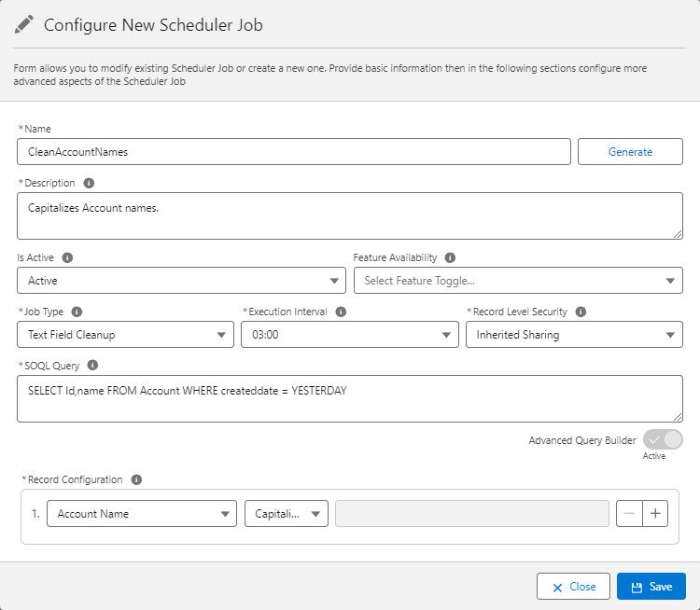
Task: Click the Record Level Security info icon
Action: 581,312
